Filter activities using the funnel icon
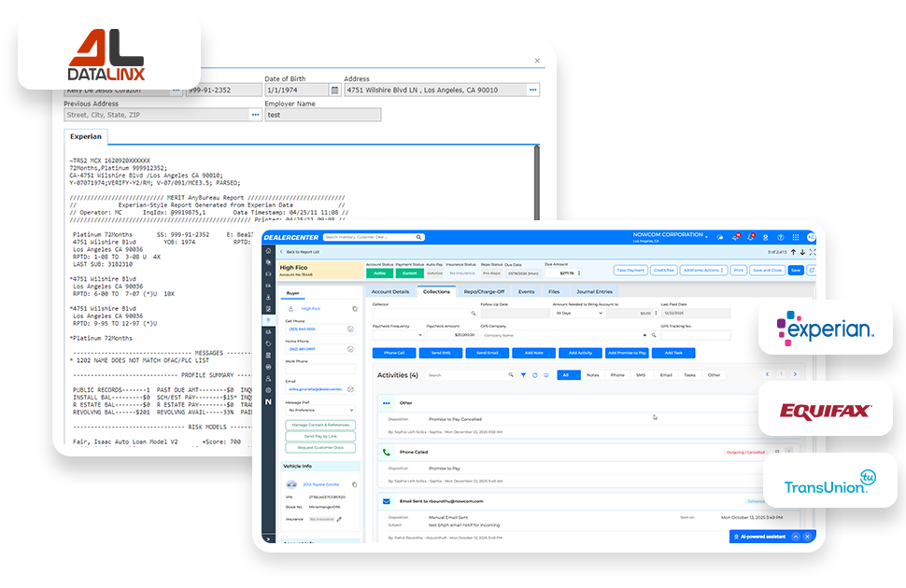This screenshot has height=588, width=906. 523,375
